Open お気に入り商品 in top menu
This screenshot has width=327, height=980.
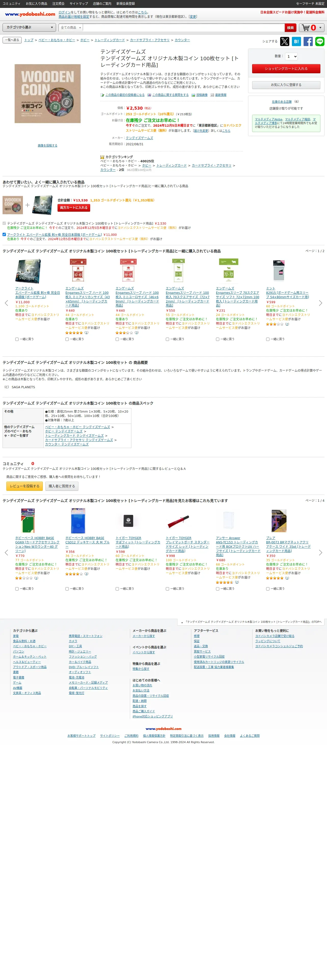pos(36,3)
